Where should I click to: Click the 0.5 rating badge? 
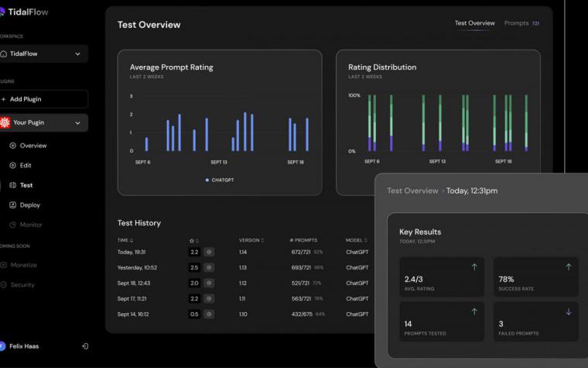tap(194, 315)
